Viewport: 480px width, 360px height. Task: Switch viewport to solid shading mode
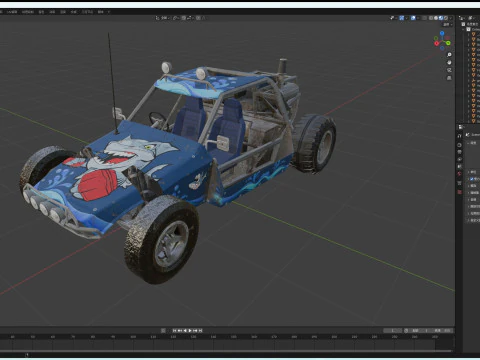click(x=436, y=18)
